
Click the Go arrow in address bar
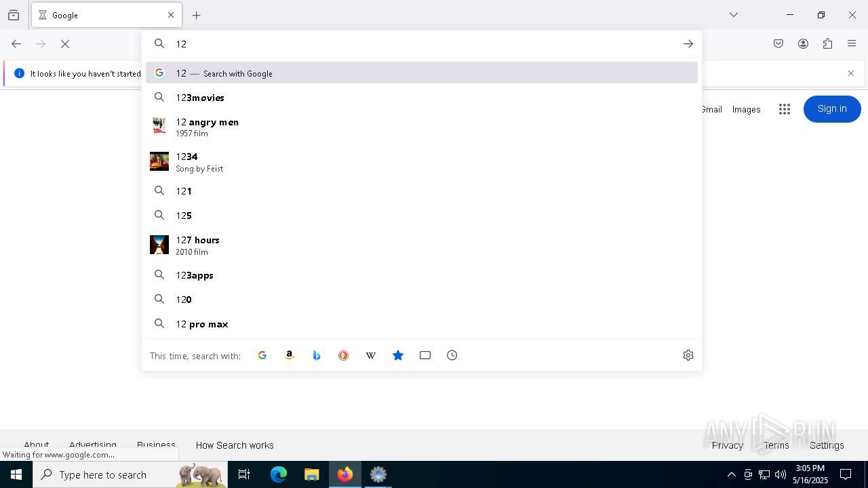tap(688, 44)
